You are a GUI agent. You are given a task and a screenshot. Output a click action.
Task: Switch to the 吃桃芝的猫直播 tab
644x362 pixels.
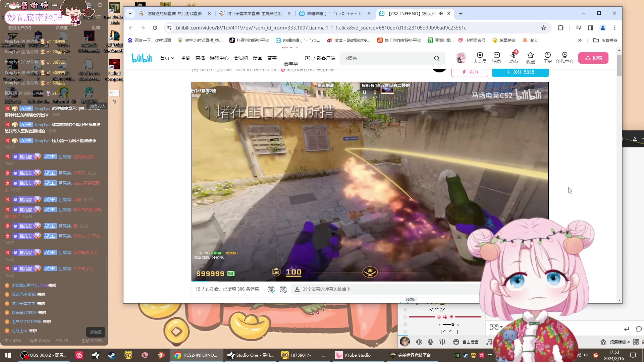point(175,13)
